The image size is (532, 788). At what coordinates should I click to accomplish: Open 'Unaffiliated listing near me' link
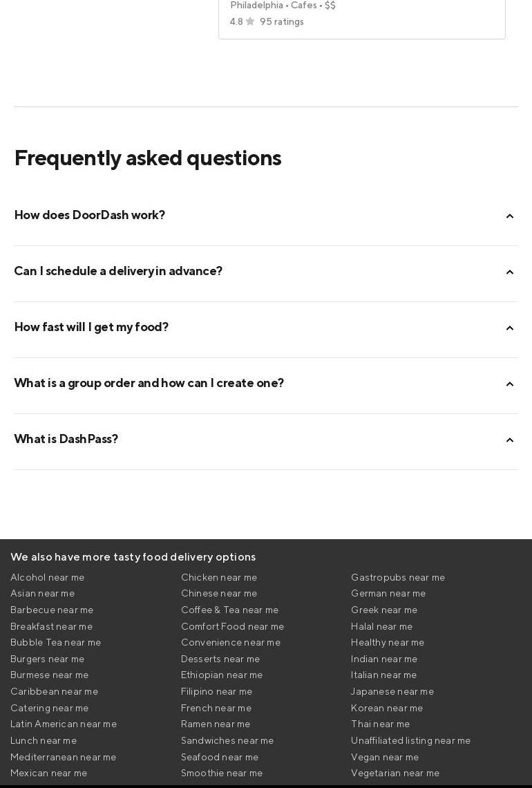pos(411,740)
